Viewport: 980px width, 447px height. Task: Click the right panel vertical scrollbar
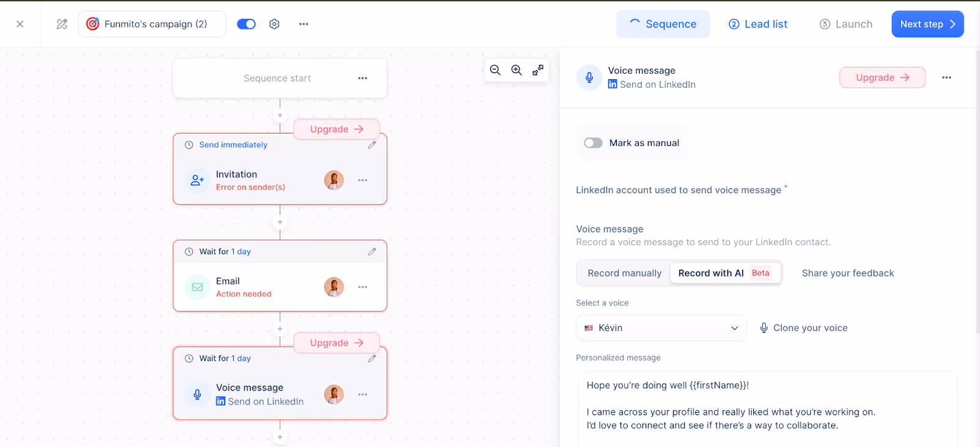977,191
